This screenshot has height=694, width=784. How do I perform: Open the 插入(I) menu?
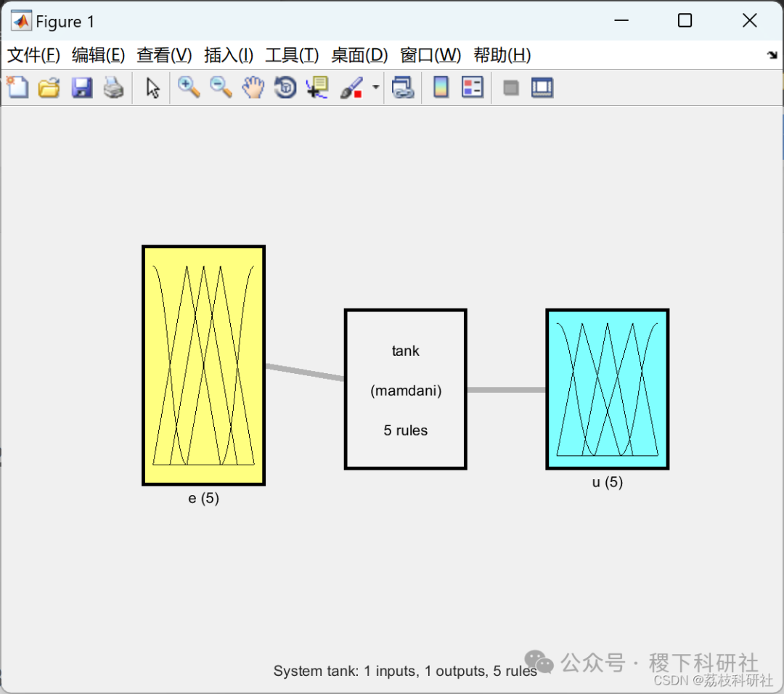(x=229, y=55)
